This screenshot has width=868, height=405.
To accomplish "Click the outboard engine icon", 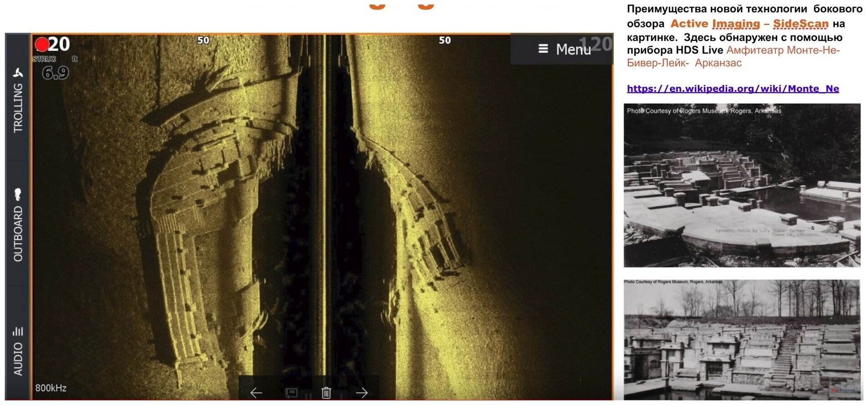I will coord(18,194).
